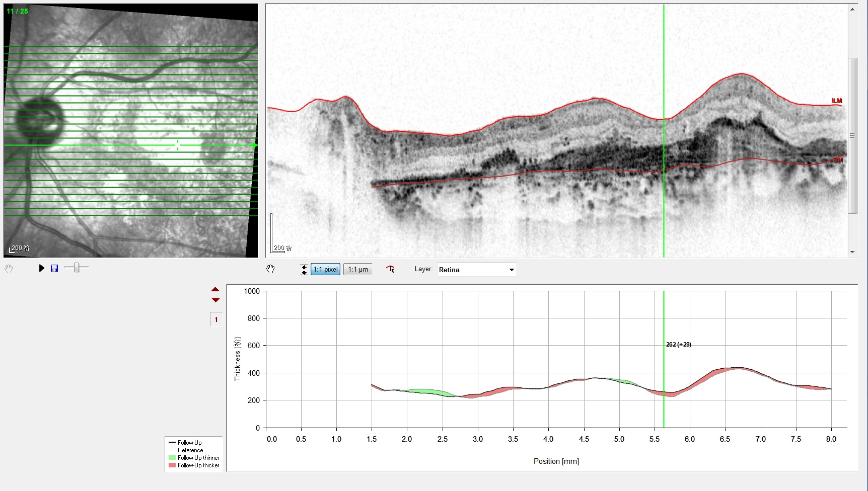Click the green crosshair marker on the fundus image
The width and height of the screenshot is (868, 491).
pos(178,145)
